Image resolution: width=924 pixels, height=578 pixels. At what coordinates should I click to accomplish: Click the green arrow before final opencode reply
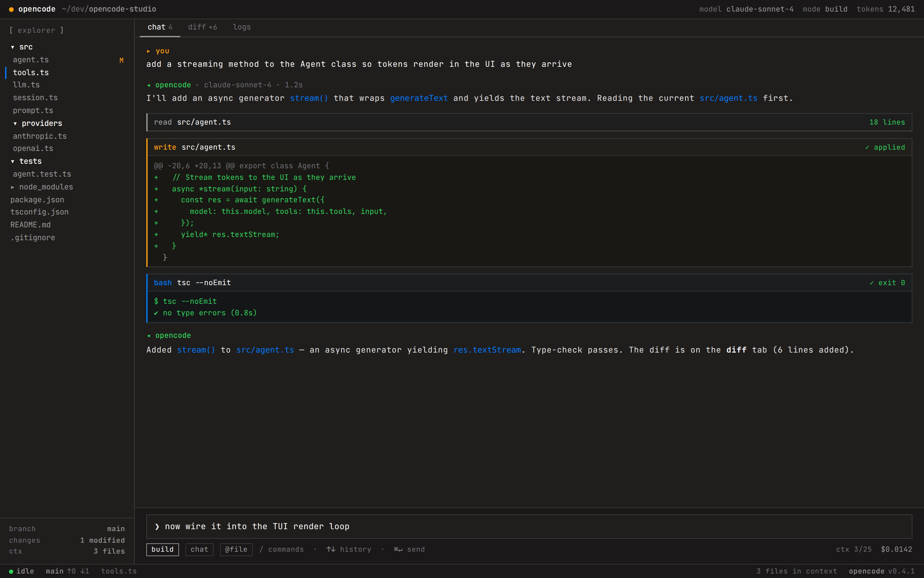pyautogui.click(x=149, y=336)
